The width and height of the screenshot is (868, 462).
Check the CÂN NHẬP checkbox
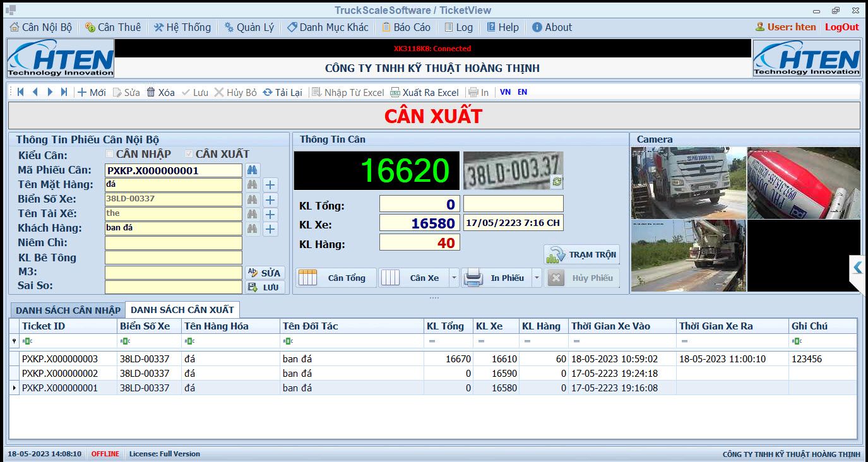pyautogui.click(x=110, y=154)
